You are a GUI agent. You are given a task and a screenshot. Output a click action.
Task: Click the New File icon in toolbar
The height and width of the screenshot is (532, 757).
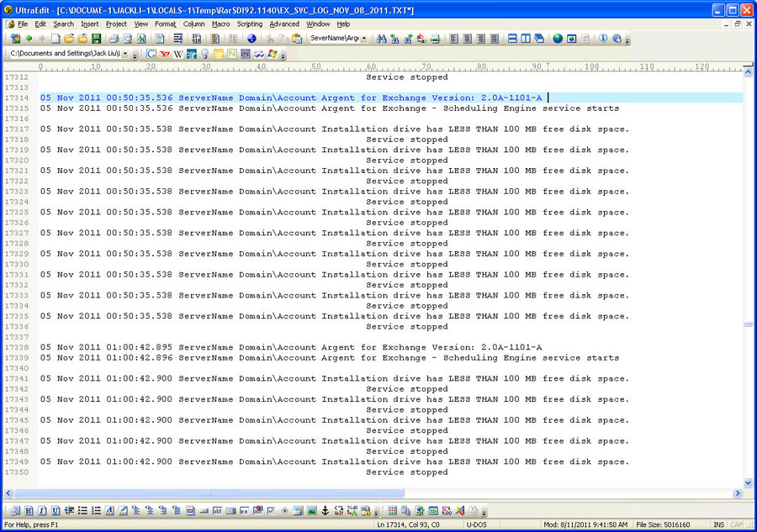coord(56,39)
